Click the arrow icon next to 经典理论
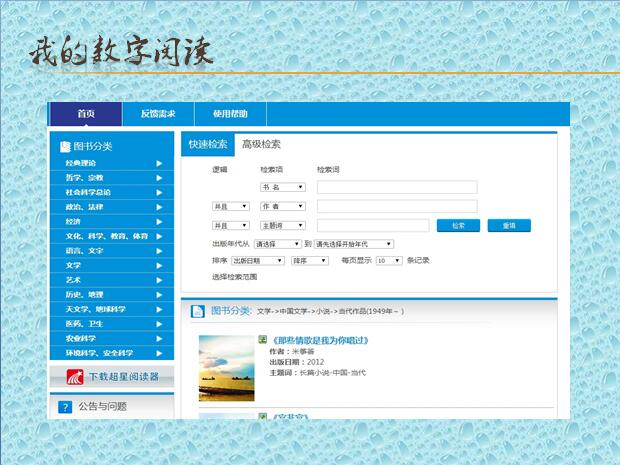Viewport: 620px width, 465px height. (x=159, y=163)
